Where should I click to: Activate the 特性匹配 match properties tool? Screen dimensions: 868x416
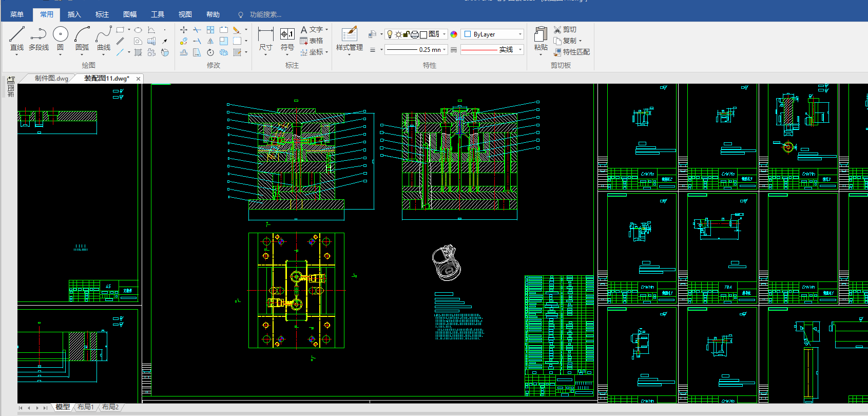click(571, 52)
